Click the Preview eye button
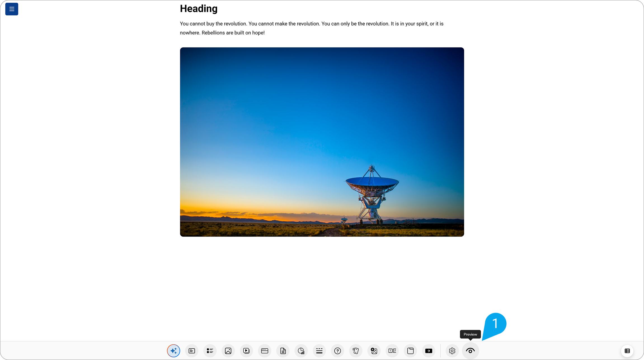This screenshot has height=360, width=644. (470, 351)
